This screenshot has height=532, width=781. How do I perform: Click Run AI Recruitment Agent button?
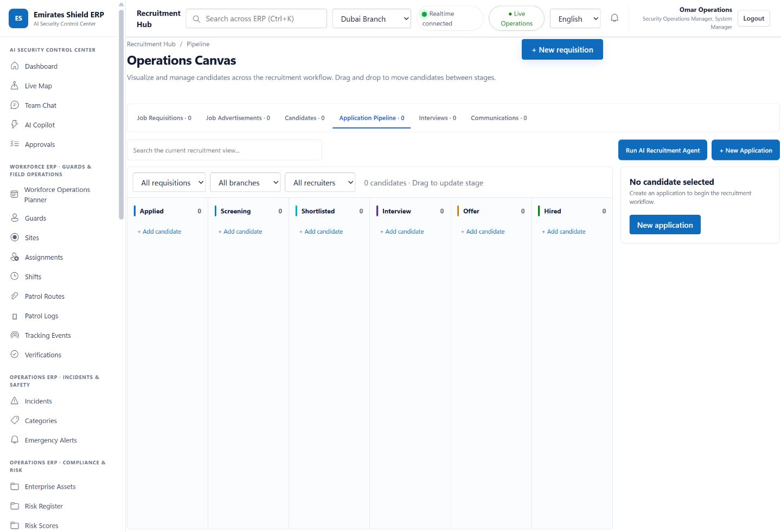coord(663,150)
